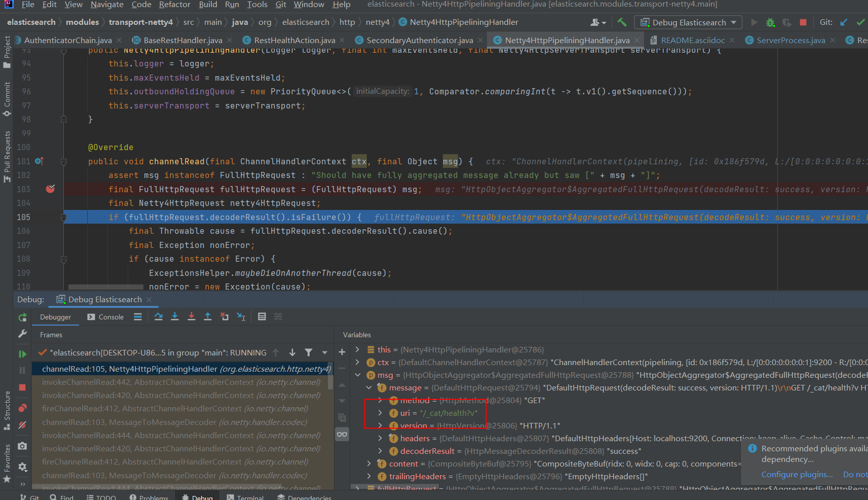Click the blue Git update arrow icon
868x500 pixels.
click(x=844, y=22)
